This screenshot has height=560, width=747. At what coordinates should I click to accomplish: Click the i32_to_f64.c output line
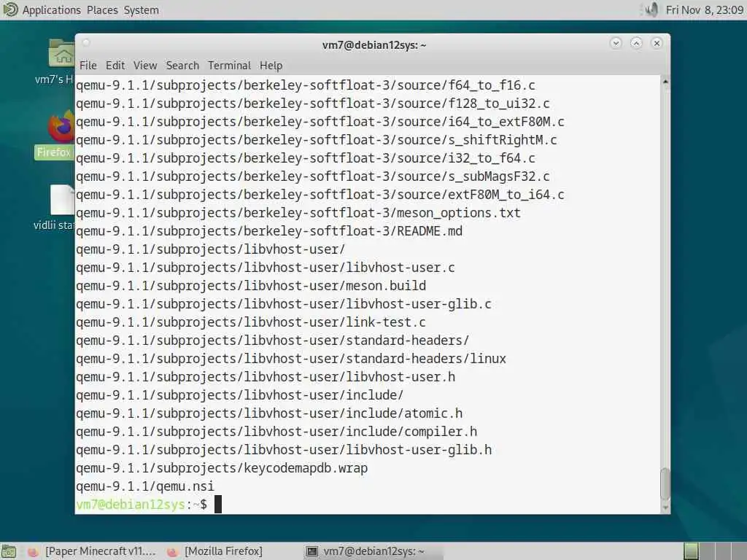pyautogui.click(x=306, y=158)
